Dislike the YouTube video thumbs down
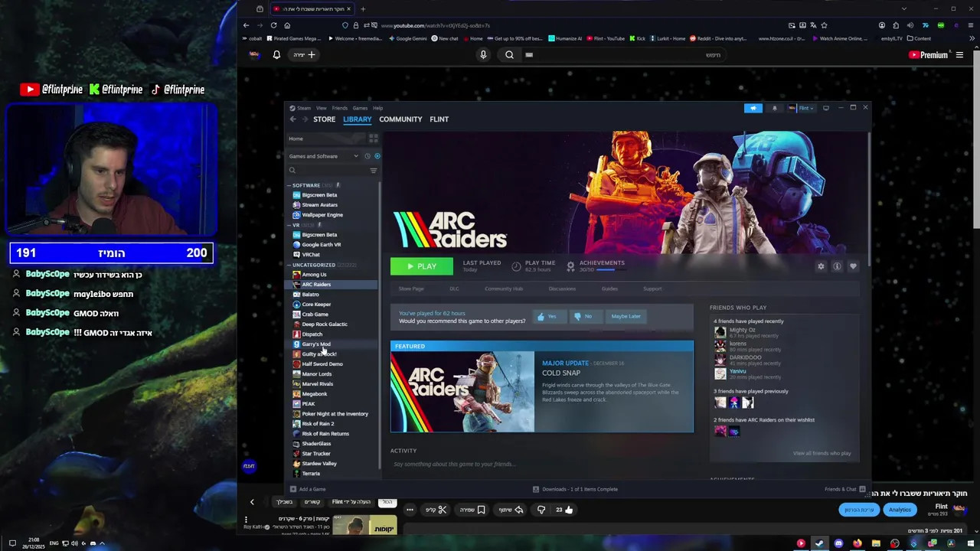The height and width of the screenshot is (551, 980). coord(541,510)
